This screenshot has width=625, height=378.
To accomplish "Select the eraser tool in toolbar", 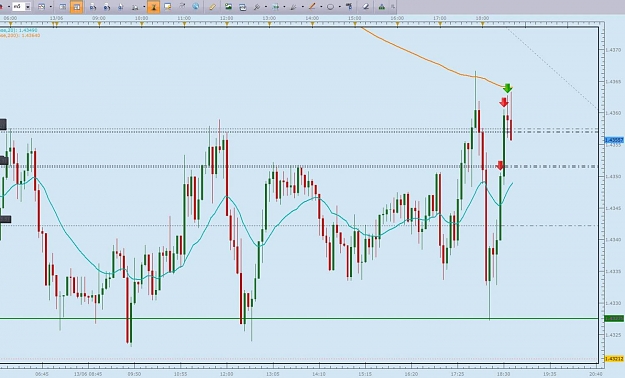I will coord(366,7).
